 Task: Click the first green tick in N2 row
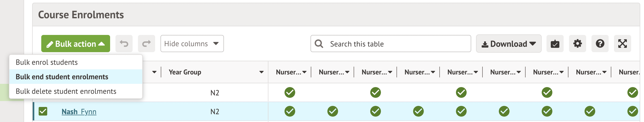(290, 92)
